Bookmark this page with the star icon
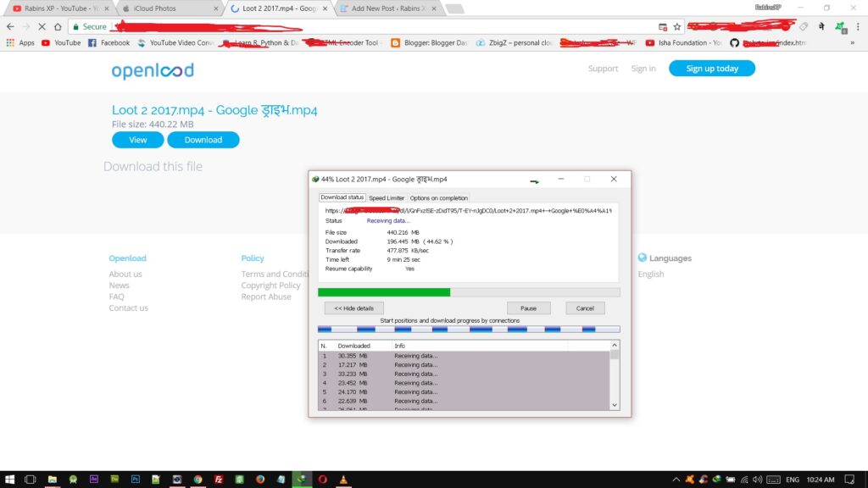 pyautogui.click(x=676, y=26)
